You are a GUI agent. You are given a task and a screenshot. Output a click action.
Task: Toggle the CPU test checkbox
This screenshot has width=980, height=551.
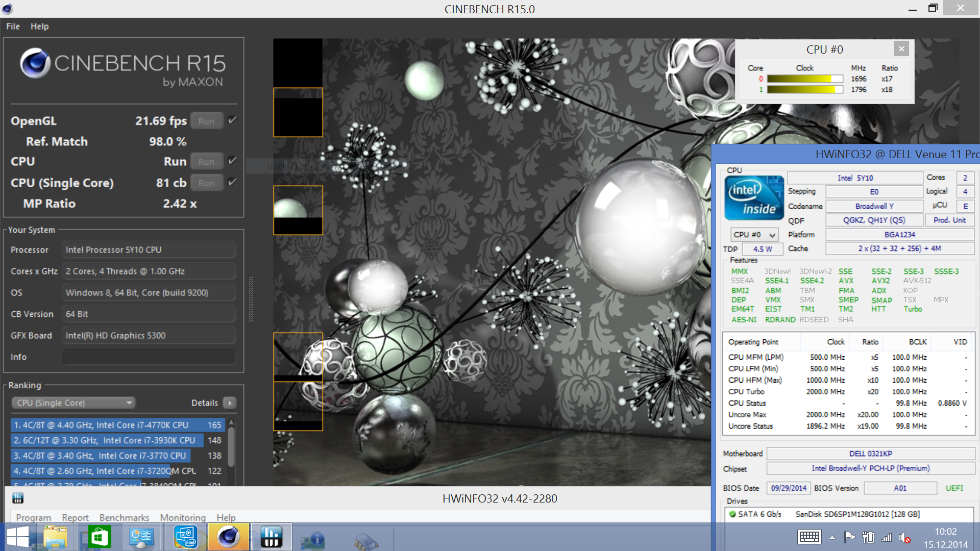232,161
